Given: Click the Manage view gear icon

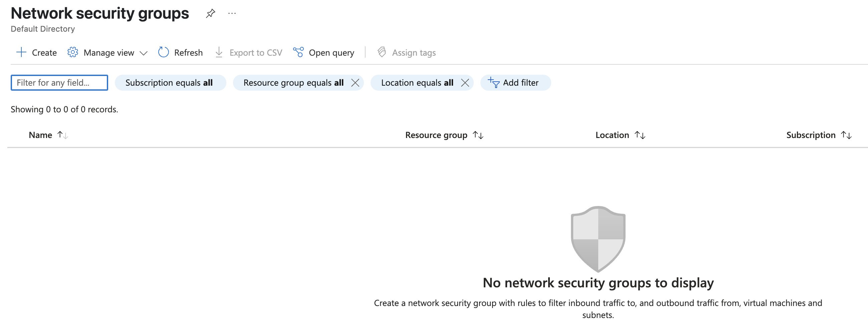Looking at the screenshot, I should pyautogui.click(x=72, y=52).
